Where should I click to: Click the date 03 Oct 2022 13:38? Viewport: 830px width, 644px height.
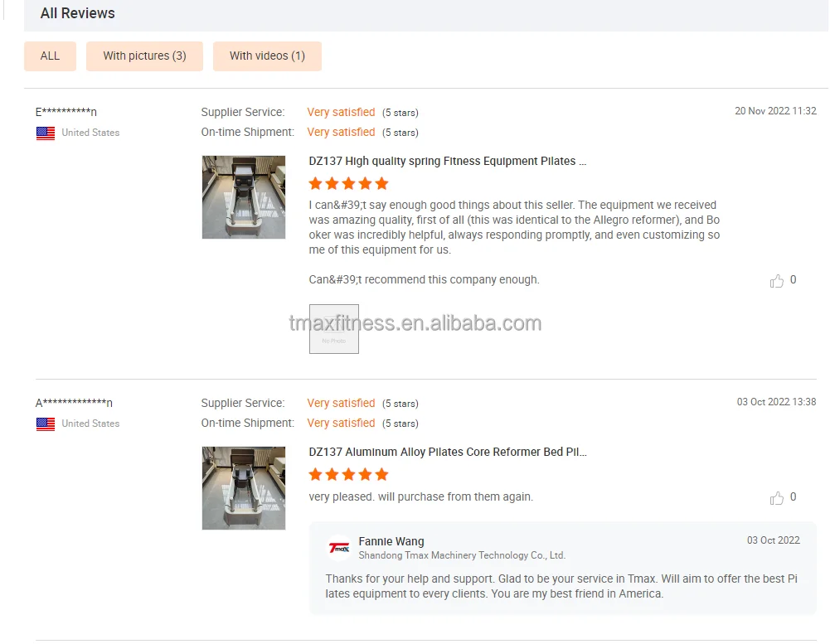click(777, 402)
